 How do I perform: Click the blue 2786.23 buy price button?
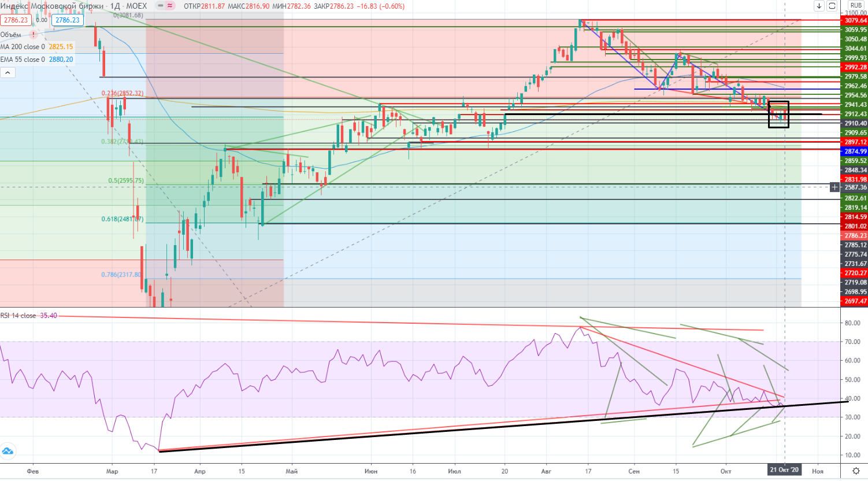(x=68, y=20)
